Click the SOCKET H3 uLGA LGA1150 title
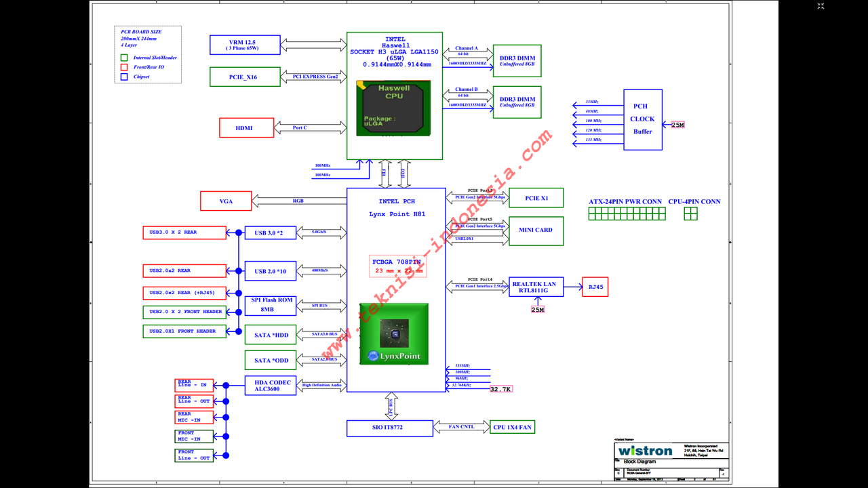Viewport: 868px width, 488px height. coord(394,52)
